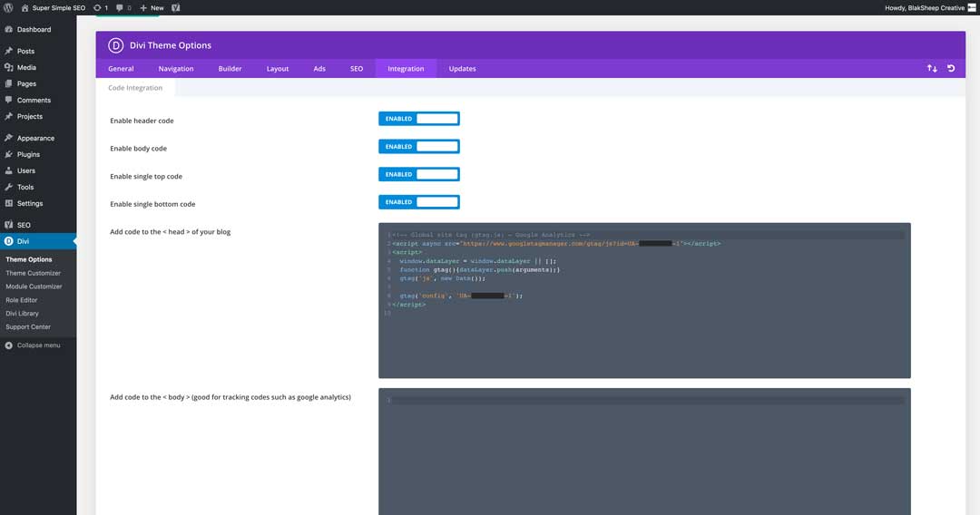Click Collapse menu text

pyautogui.click(x=39, y=345)
